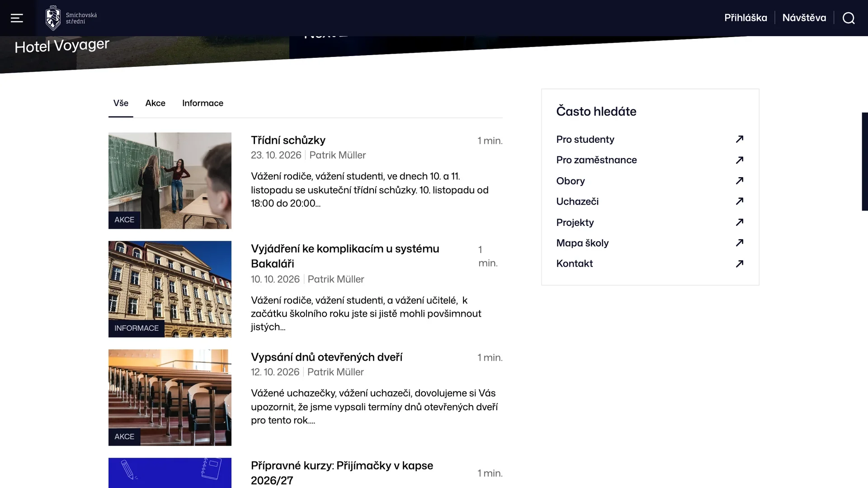Open Vyjádření ke komplikacím u systému Bakaláři article
This screenshot has width=868, height=488.
(x=345, y=256)
